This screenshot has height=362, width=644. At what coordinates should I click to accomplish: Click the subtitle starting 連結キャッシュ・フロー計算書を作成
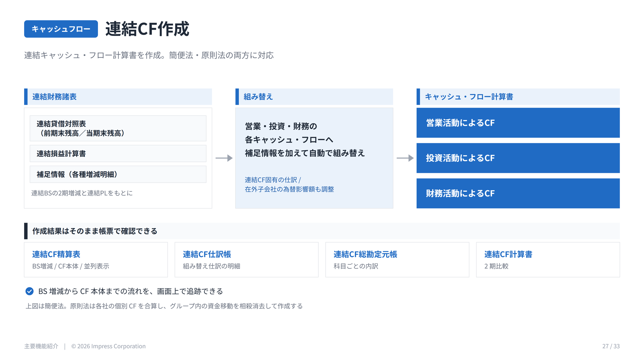[x=149, y=55]
